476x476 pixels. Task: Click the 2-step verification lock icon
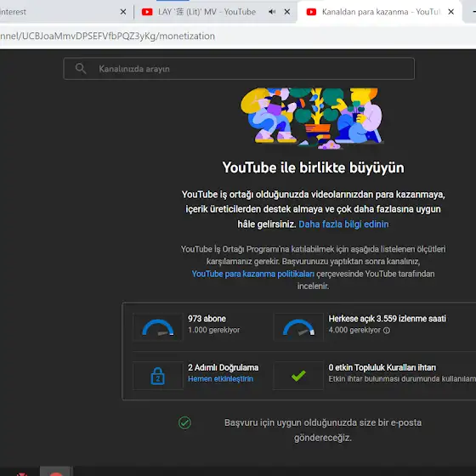[x=158, y=376]
